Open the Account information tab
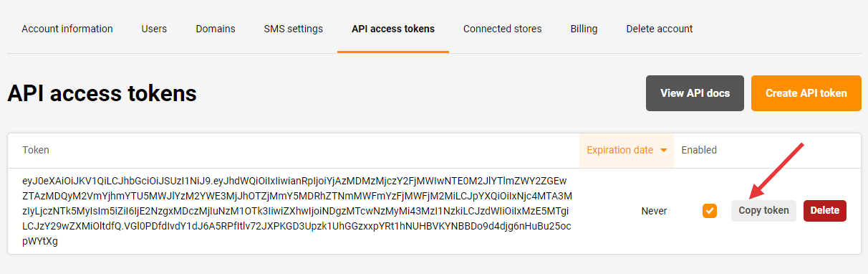Viewport: 868px width, 274px height. coord(67,29)
